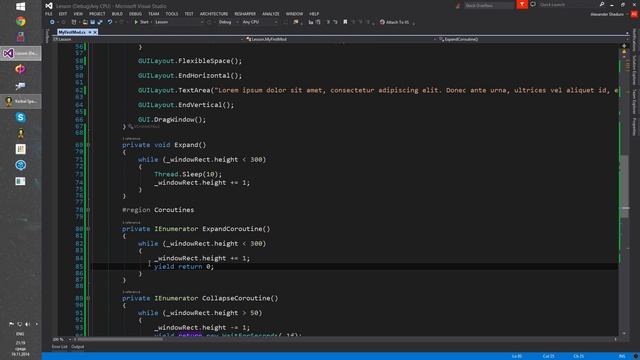Open the Output tab

pyautogui.click(x=78, y=347)
